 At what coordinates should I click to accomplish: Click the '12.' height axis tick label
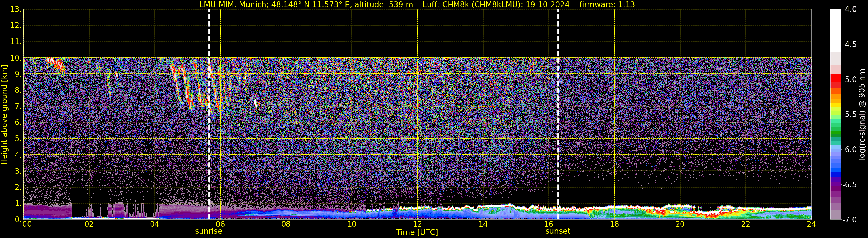16,26
